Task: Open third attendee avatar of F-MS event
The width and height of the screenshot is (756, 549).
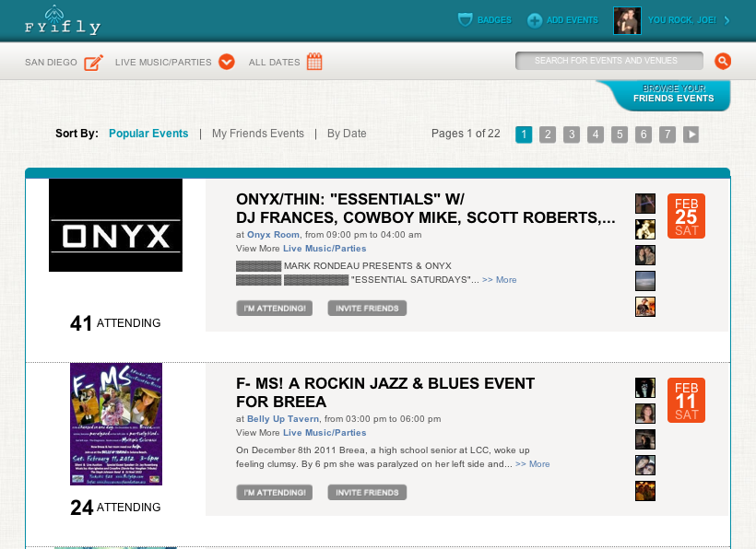Action: [x=645, y=439]
